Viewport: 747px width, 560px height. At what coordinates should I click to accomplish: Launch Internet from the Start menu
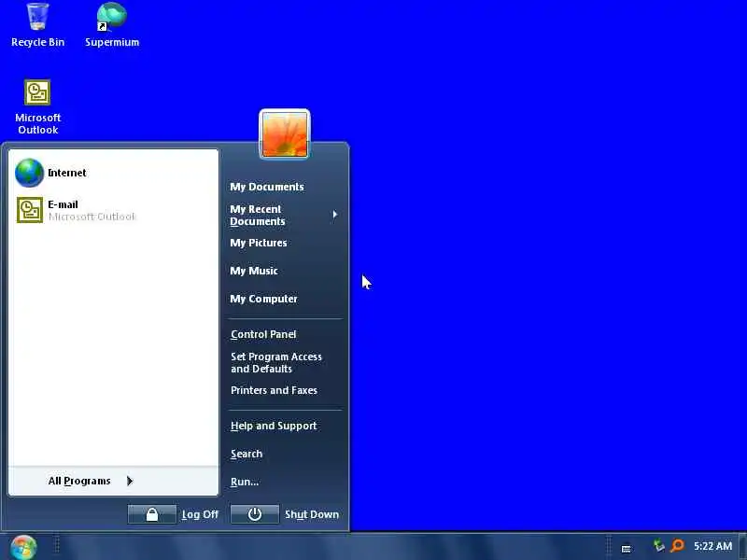tap(113, 173)
